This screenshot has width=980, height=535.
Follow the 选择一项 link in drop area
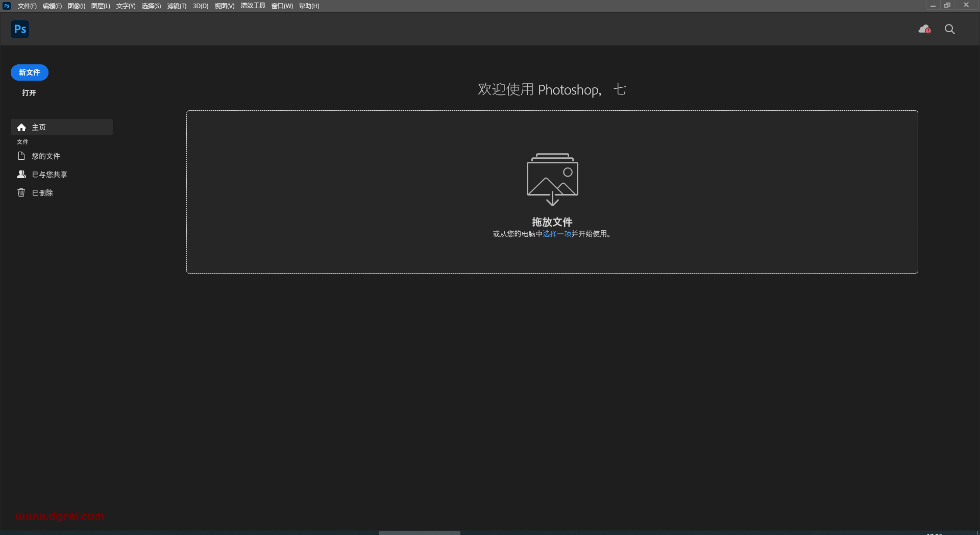(x=557, y=234)
